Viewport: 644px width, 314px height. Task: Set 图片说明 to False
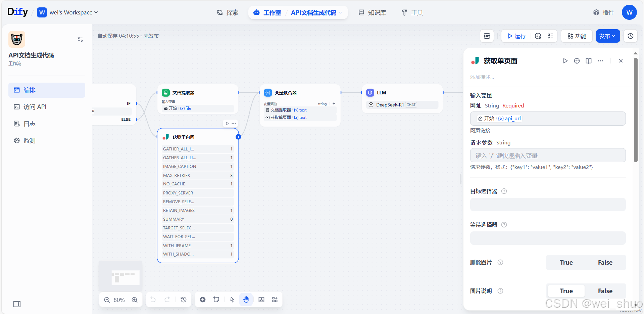click(x=605, y=291)
